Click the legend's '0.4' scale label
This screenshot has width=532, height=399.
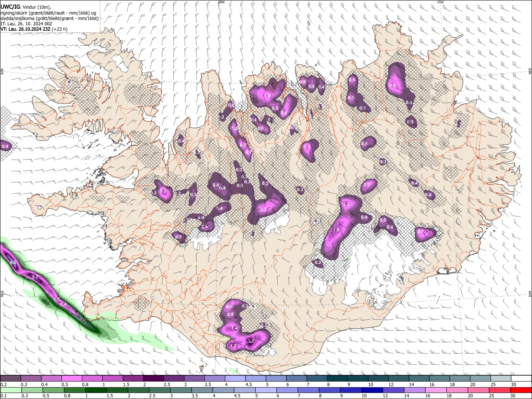[45, 384]
